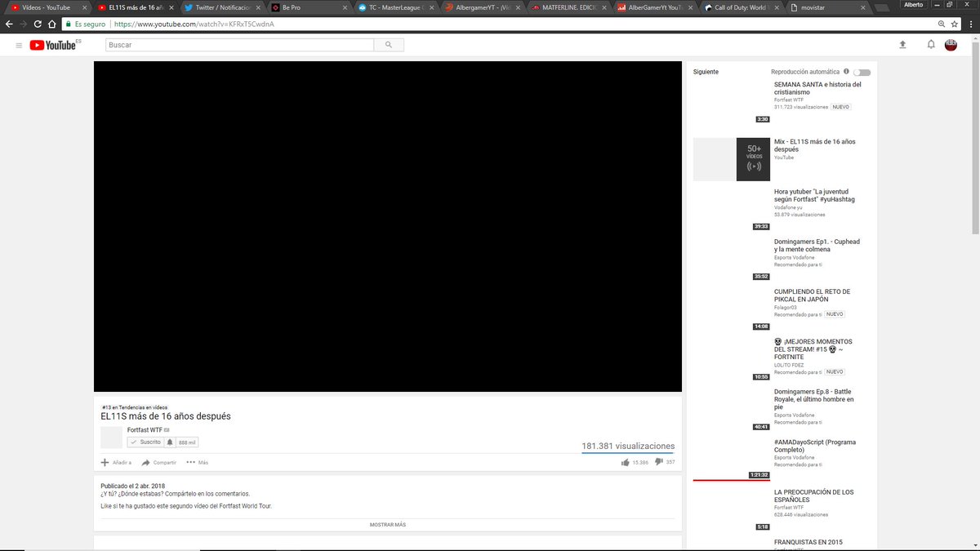
Task: Open the account avatar menu
Action: click(951, 45)
